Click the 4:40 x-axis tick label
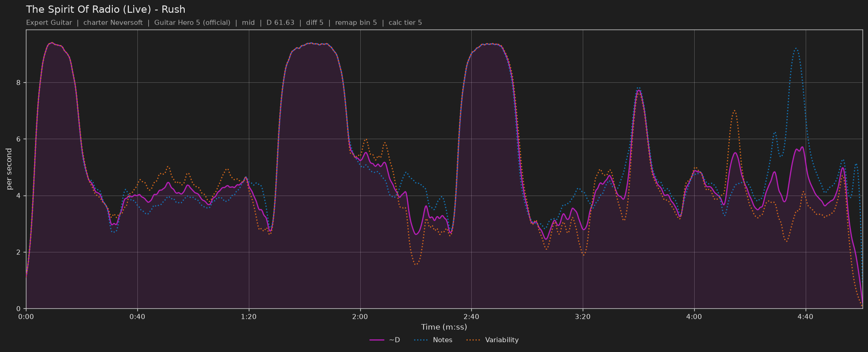This screenshot has width=868, height=352. point(806,317)
